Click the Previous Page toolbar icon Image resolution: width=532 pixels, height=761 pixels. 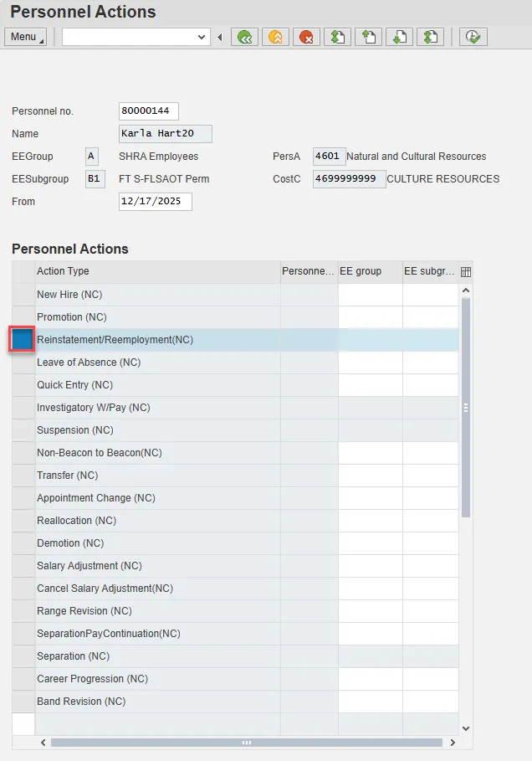tap(368, 37)
